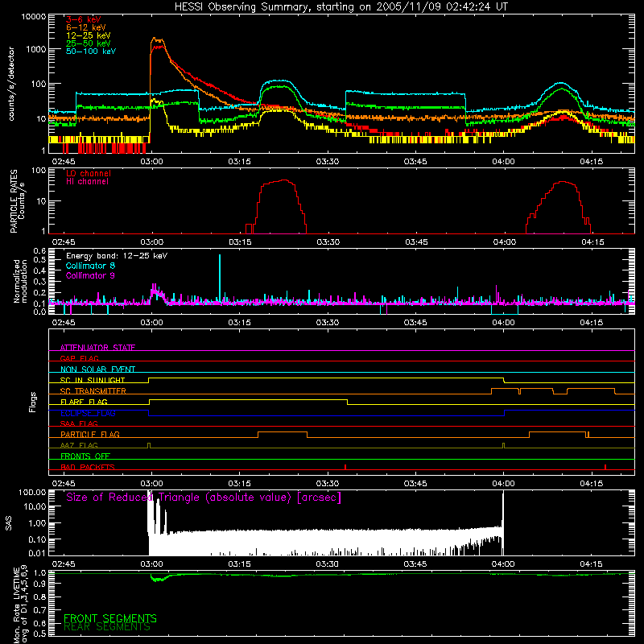Click the LO channel legend entry
Image resolution: width=644 pixels, height=644 pixels.
point(89,173)
